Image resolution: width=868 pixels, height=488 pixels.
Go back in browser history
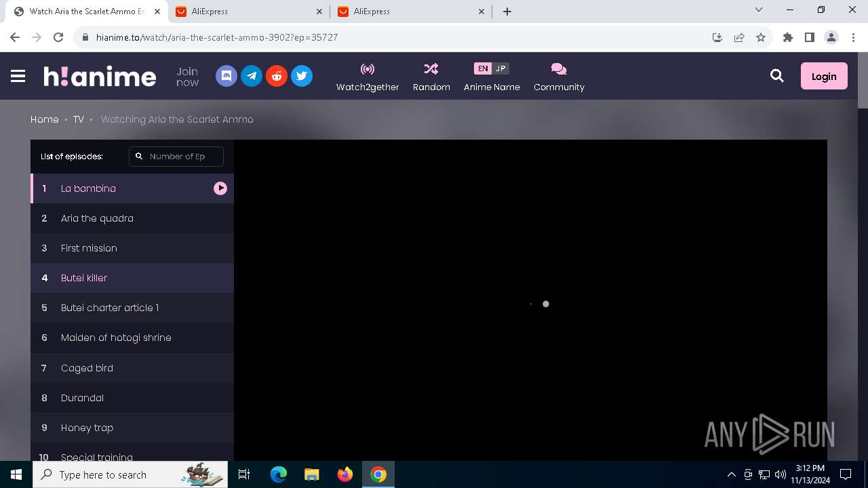15,37
